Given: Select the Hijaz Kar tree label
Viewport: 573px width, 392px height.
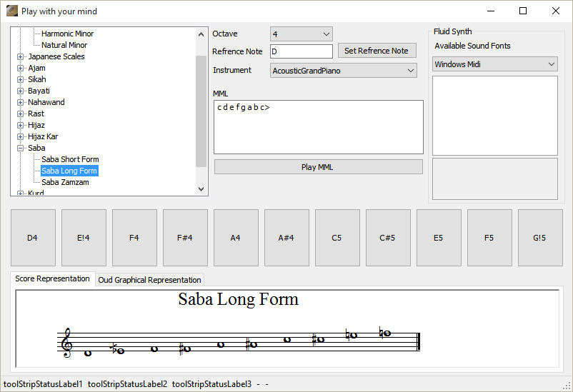Looking at the screenshot, I should [x=43, y=136].
